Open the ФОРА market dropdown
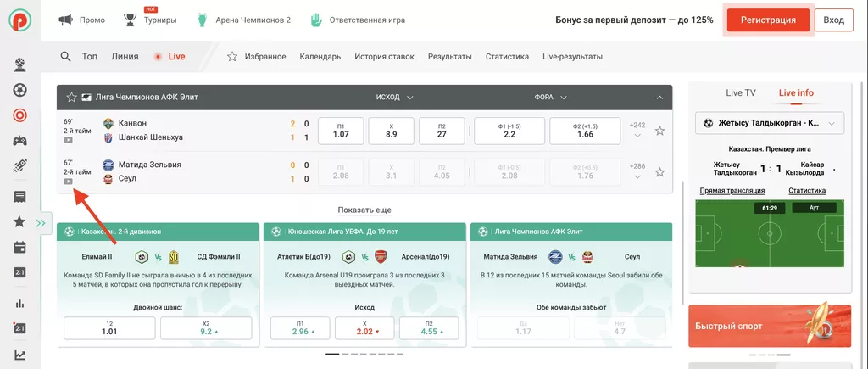Screen dimensions: 868x369 point(550,98)
